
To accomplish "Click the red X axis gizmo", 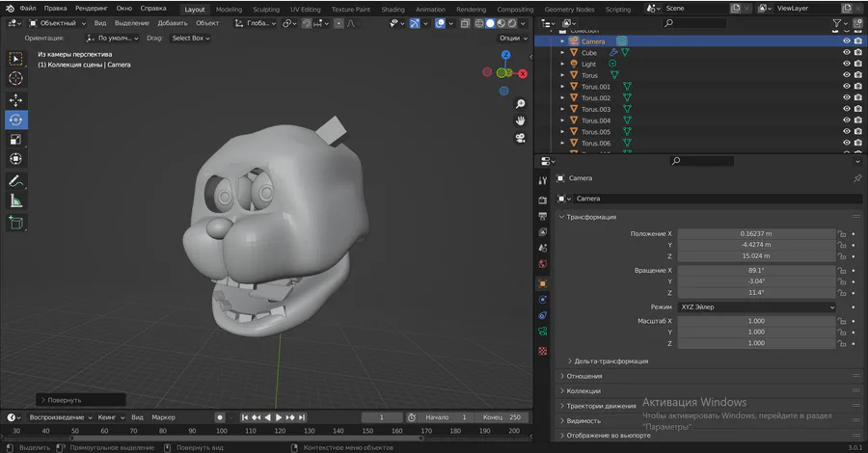I will point(522,73).
